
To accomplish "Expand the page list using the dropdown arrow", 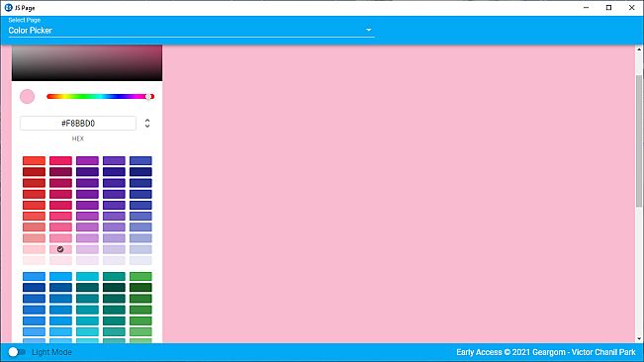I will (x=368, y=30).
